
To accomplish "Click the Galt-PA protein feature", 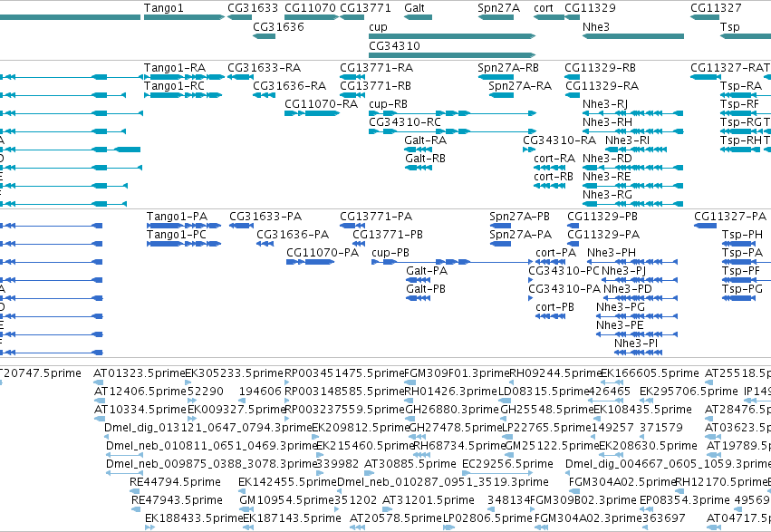I will click(x=419, y=280).
